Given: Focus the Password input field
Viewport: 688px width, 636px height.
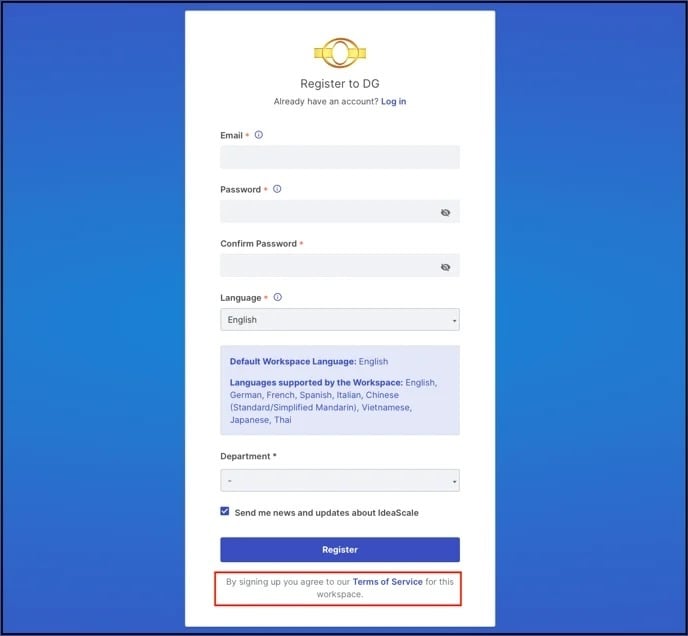Looking at the screenshot, I should coord(340,212).
